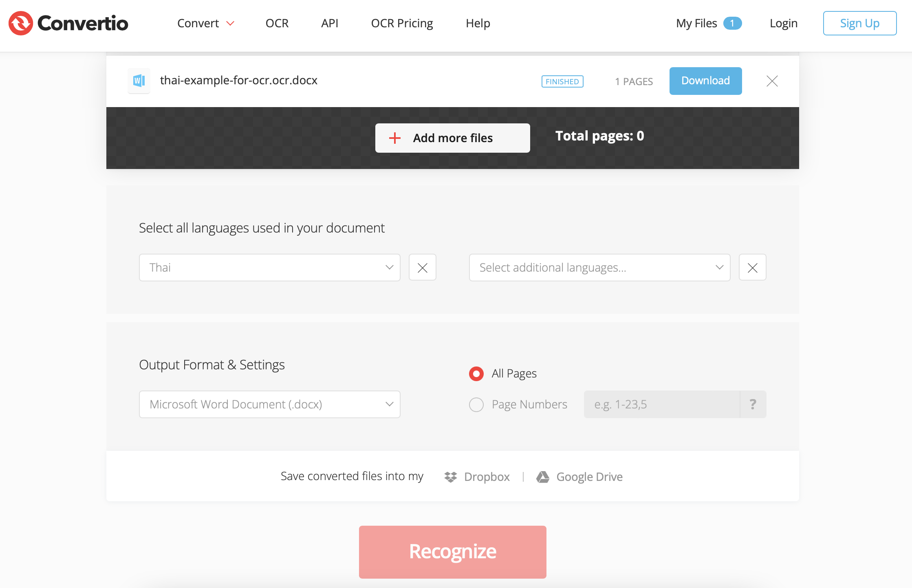Click the Word document icon next to filename
The image size is (912, 588).
coord(139,81)
